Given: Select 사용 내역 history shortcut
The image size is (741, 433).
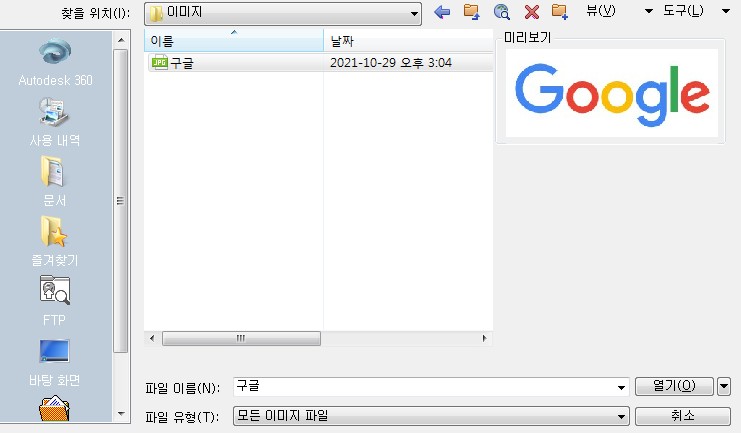Looking at the screenshot, I should [x=54, y=122].
